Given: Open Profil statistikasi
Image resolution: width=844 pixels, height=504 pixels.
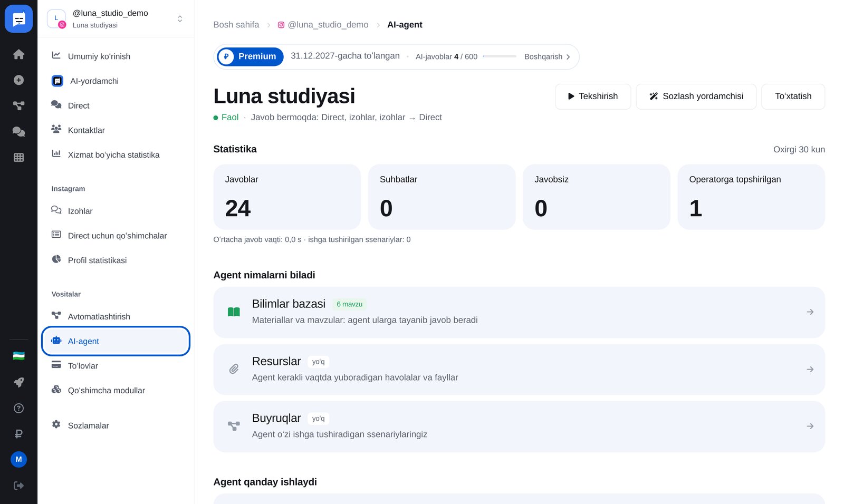Looking at the screenshot, I should (x=116, y=260).
